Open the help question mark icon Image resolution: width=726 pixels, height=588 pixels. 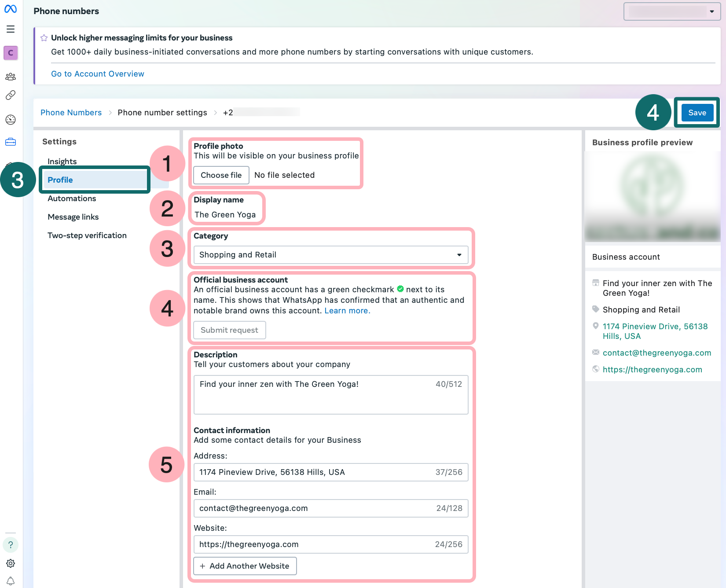[x=11, y=545]
